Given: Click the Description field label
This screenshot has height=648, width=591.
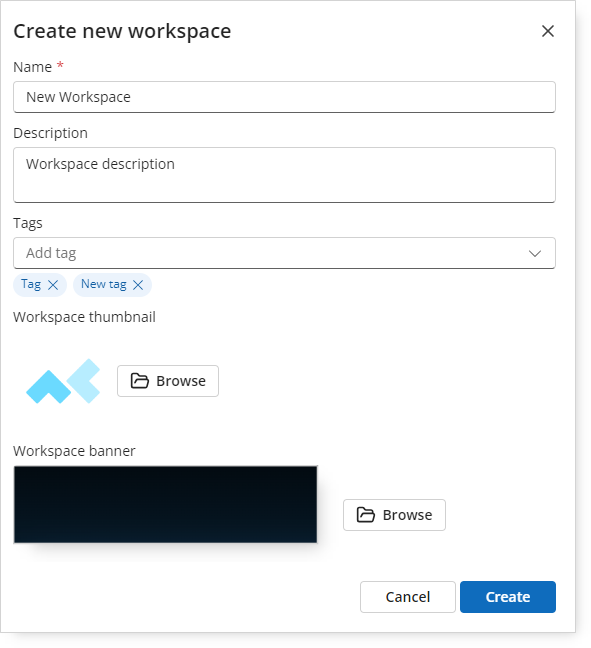Looking at the screenshot, I should click(x=50, y=133).
